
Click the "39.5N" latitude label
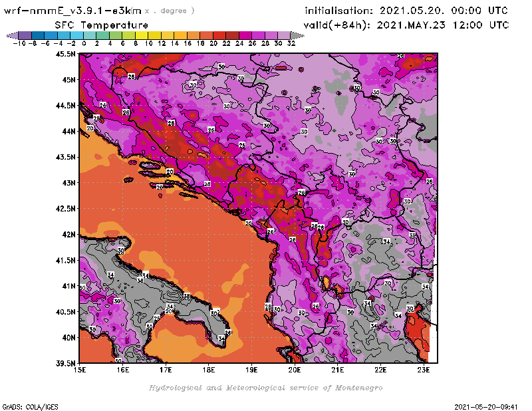click(x=66, y=364)
